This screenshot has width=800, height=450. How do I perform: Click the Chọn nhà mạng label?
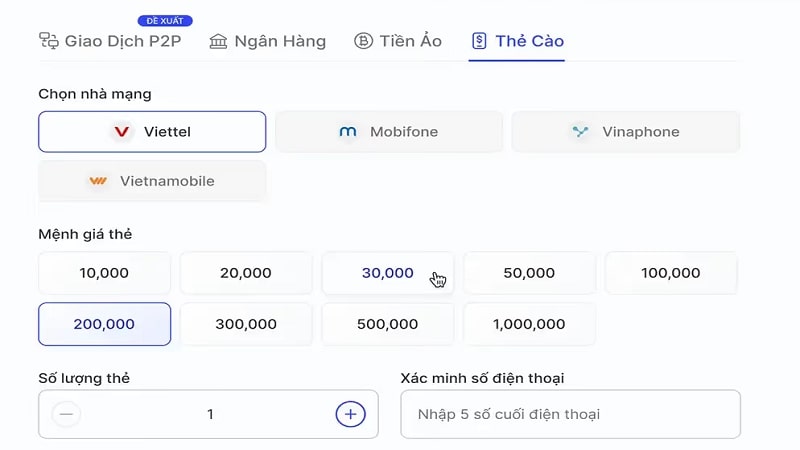(95, 94)
